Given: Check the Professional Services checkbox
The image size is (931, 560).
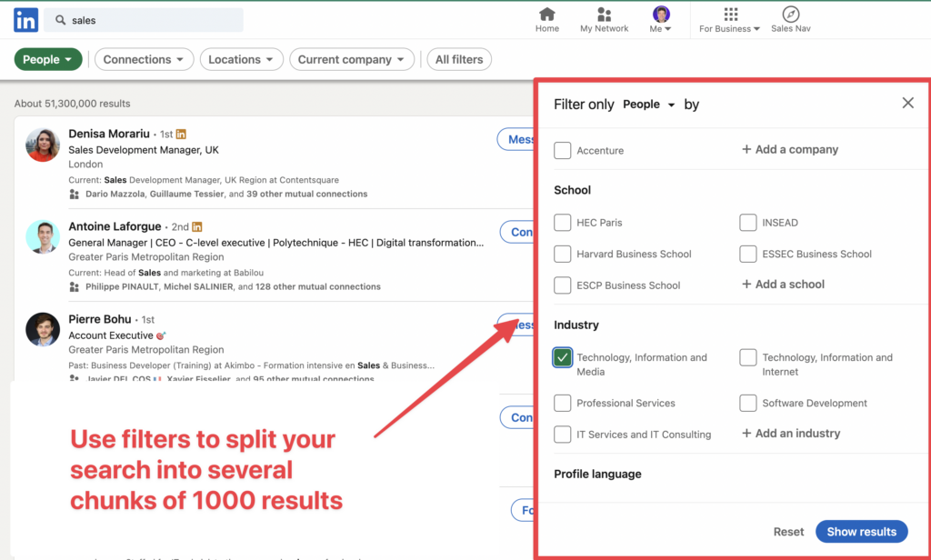Looking at the screenshot, I should click(x=562, y=404).
